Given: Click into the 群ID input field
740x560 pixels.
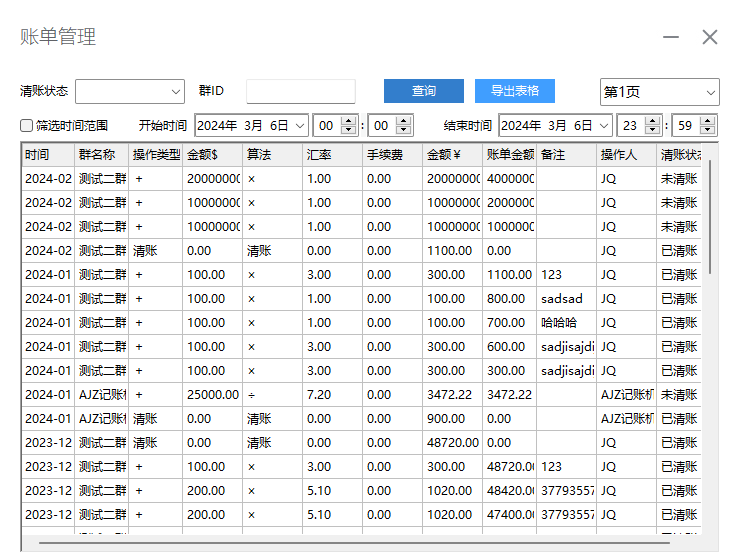Looking at the screenshot, I should 300,92.
